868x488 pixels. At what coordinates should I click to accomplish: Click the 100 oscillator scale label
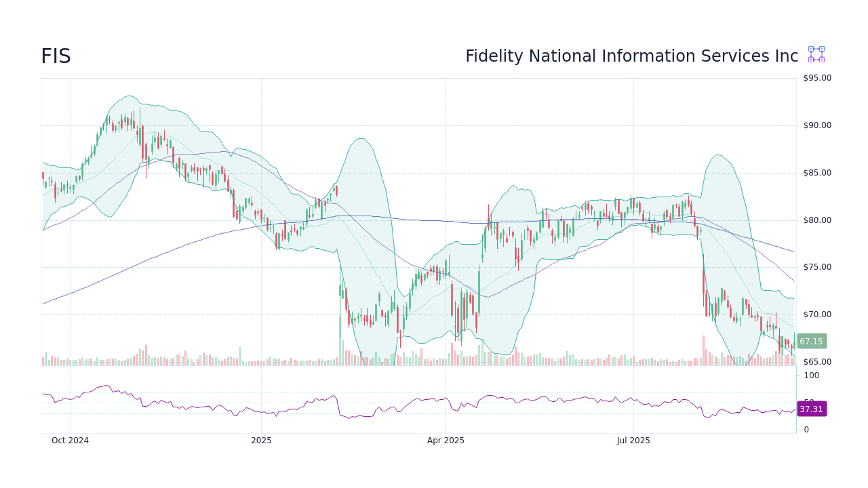point(811,376)
